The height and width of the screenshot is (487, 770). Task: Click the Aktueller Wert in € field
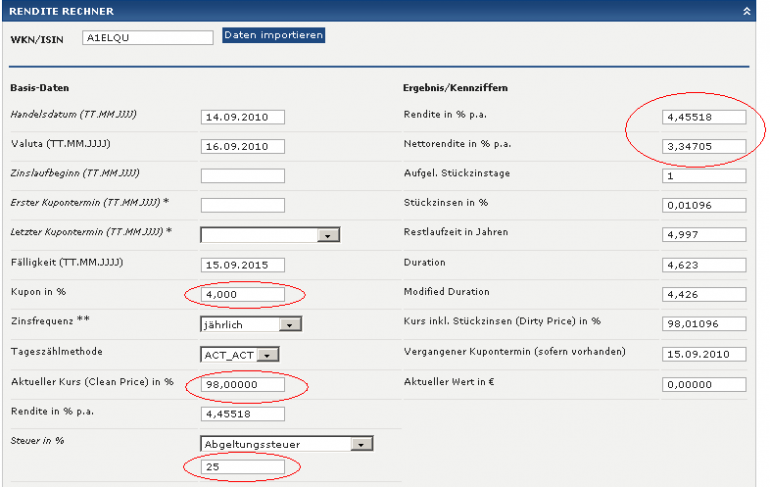[x=704, y=384]
